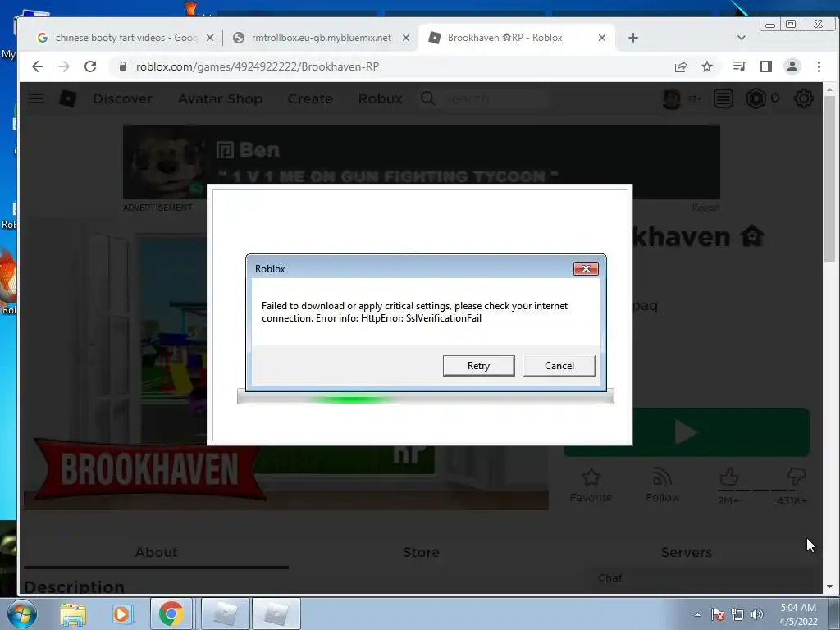Screen dimensions: 840x630
Task: Open Avatar Shop in the Roblox nav bar
Action: pos(220,98)
